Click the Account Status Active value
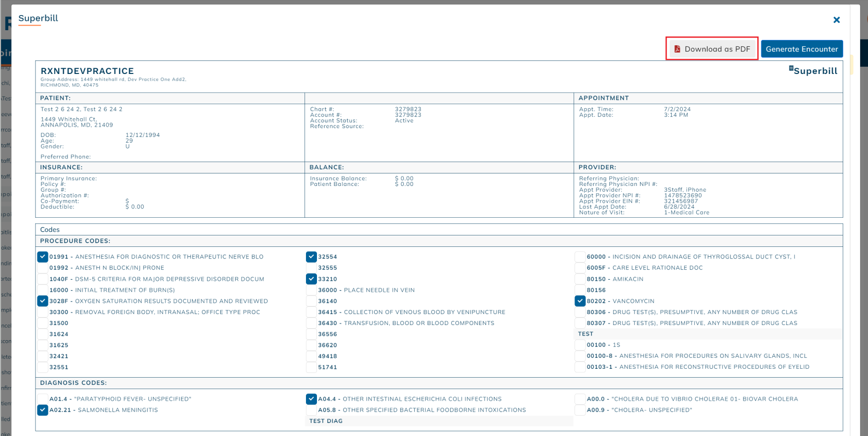Image resolution: width=868 pixels, height=436 pixels. coord(404,121)
